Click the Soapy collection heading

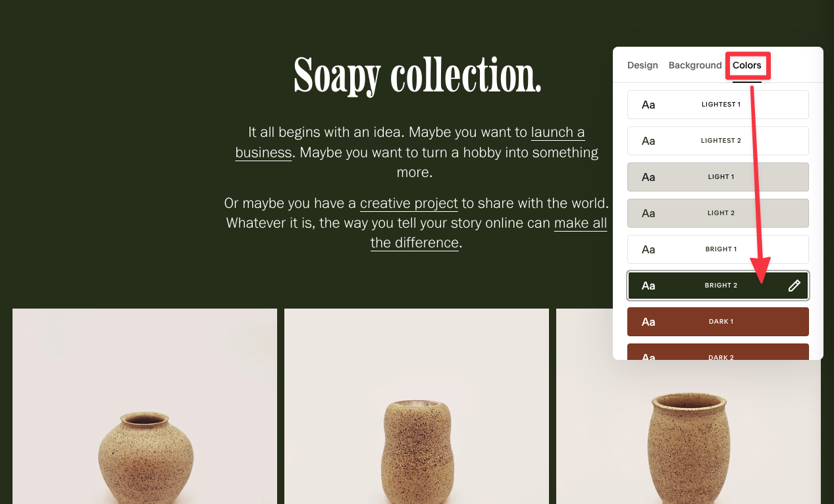[x=417, y=75]
